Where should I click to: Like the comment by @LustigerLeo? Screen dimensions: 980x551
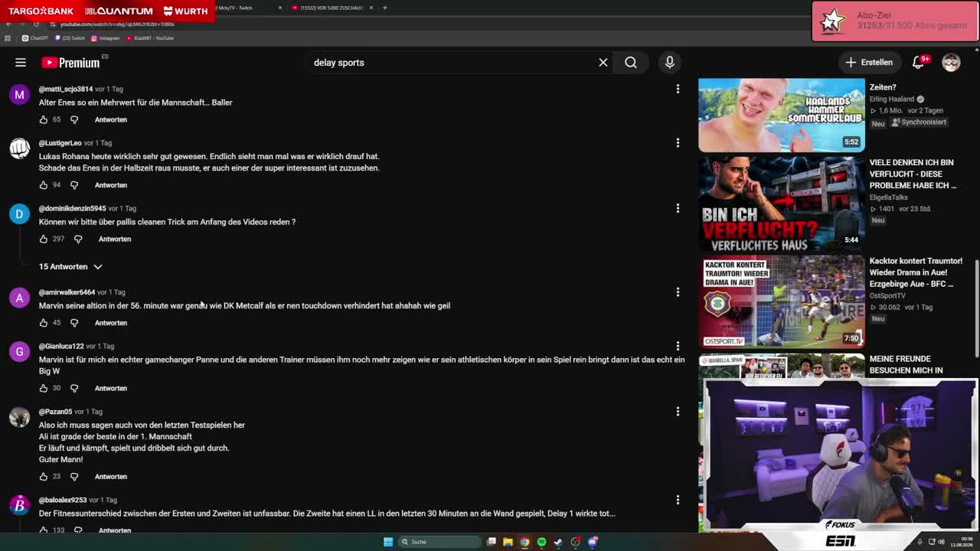coord(44,184)
